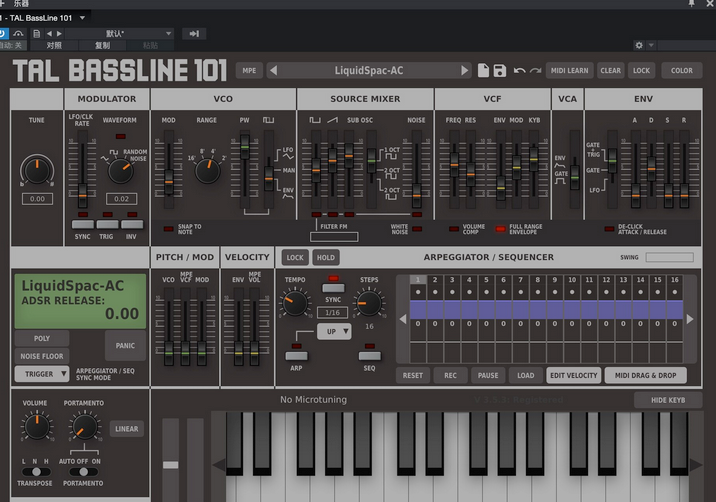The height and width of the screenshot is (502, 716).
Task: Go to next host preset arrow
Action: [59, 33]
